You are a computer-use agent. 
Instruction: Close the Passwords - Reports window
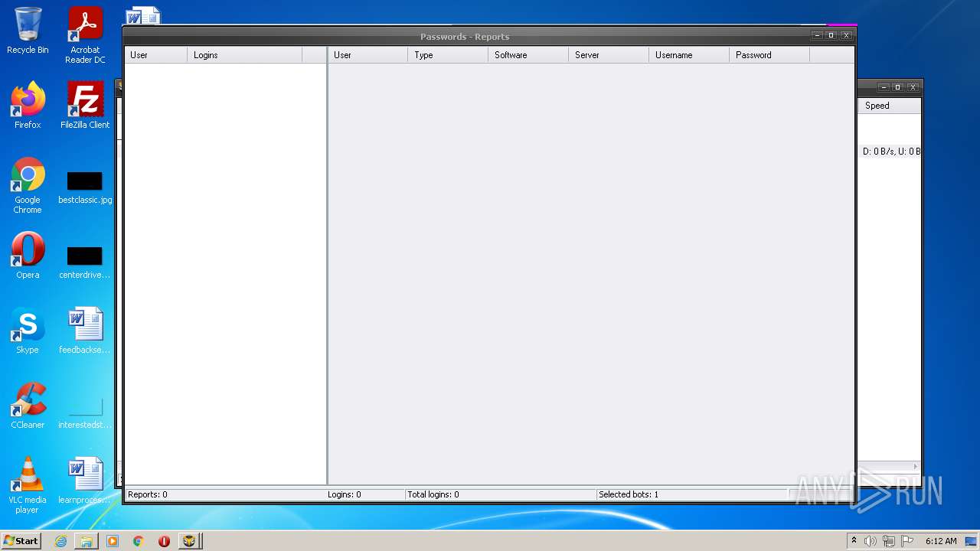[x=846, y=35]
